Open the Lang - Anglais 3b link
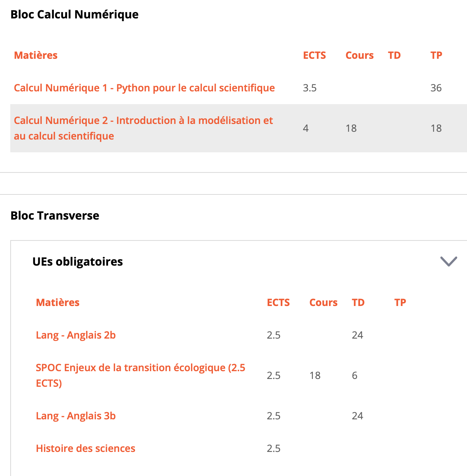The width and height of the screenshot is (467, 476). click(x=76, y=416)
